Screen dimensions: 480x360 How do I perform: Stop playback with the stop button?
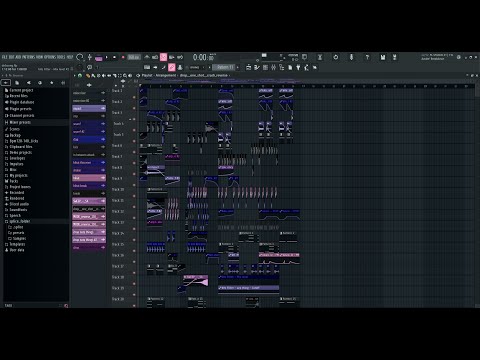(x=114, y=57)
